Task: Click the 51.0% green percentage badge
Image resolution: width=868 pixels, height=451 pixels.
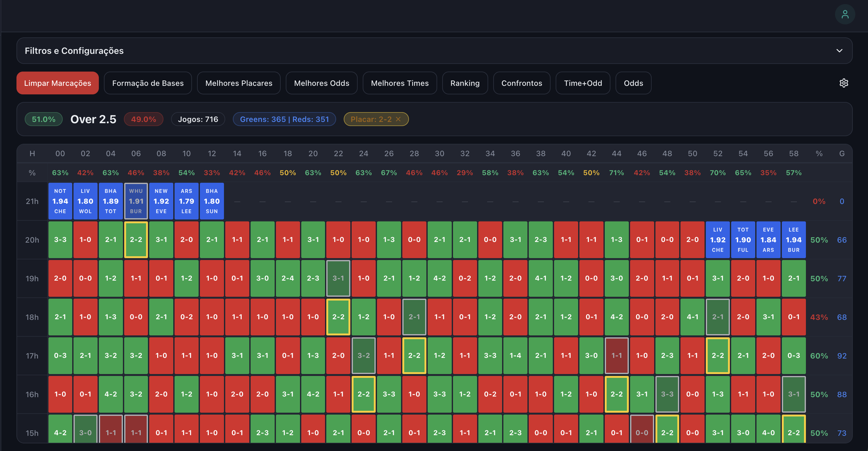Action: click(x=43, y=119)
